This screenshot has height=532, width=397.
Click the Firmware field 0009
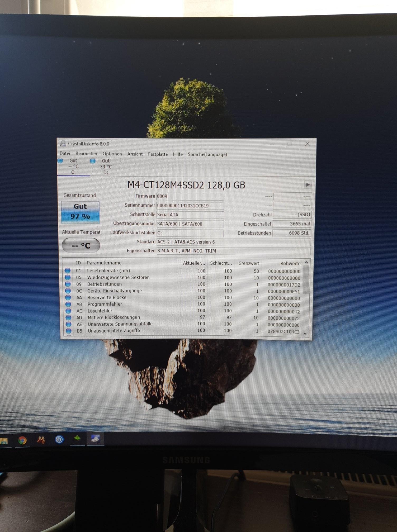pos(190,196)
